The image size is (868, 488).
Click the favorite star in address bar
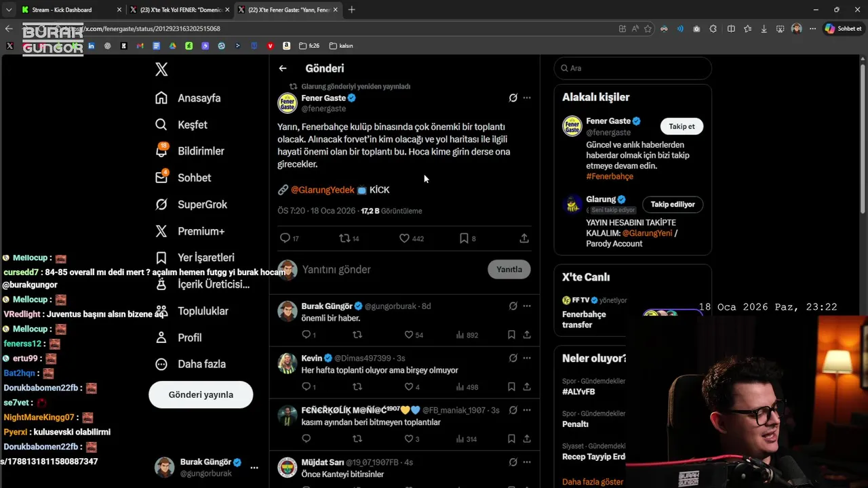pos(648,28)
